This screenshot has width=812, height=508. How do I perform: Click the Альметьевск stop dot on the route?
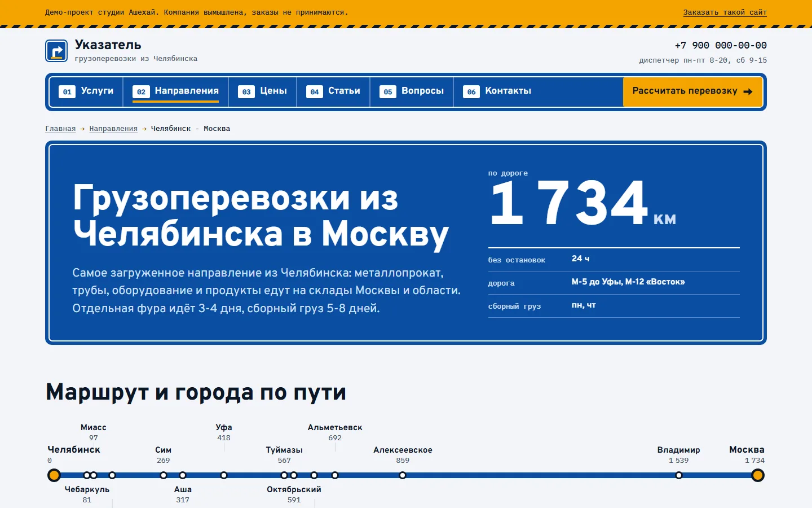pos(335,475)
